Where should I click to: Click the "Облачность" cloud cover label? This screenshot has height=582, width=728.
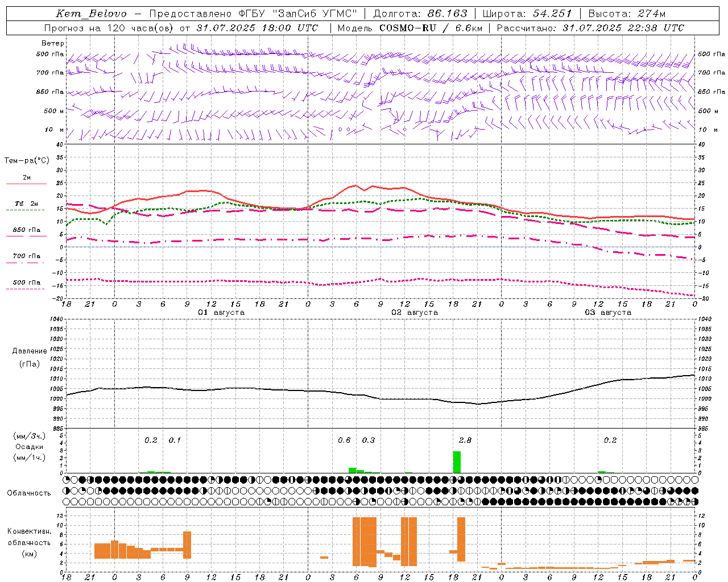coord(29,493)
